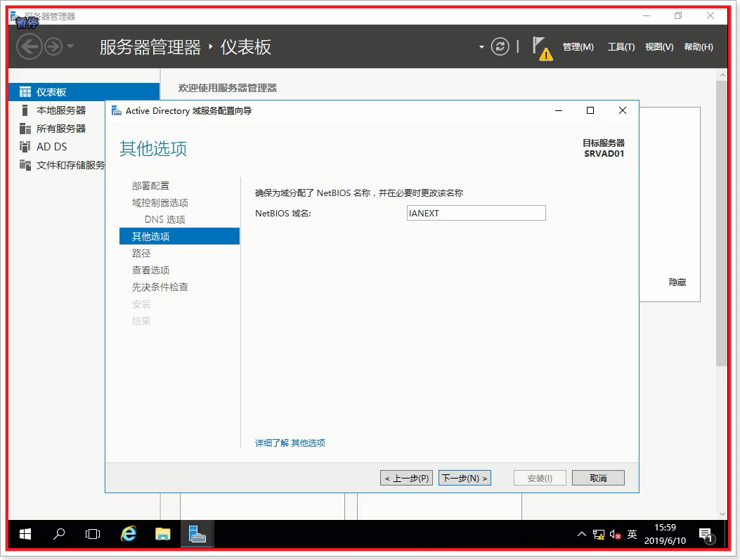740x560 pixels.
Task: Minimize the Server Manager window
Action: (647, 15)
